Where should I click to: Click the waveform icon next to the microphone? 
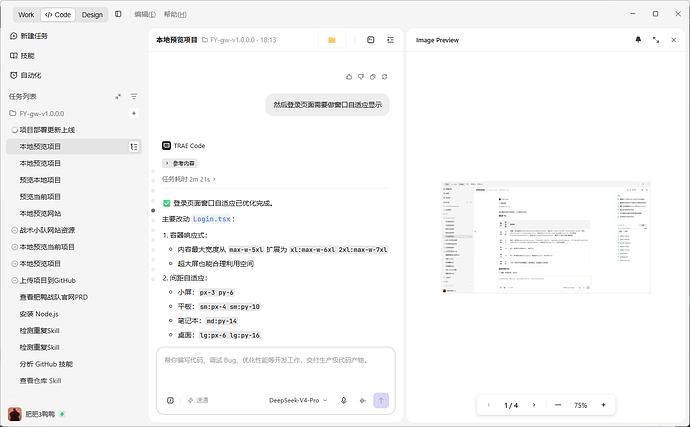[x=362, y=400]
